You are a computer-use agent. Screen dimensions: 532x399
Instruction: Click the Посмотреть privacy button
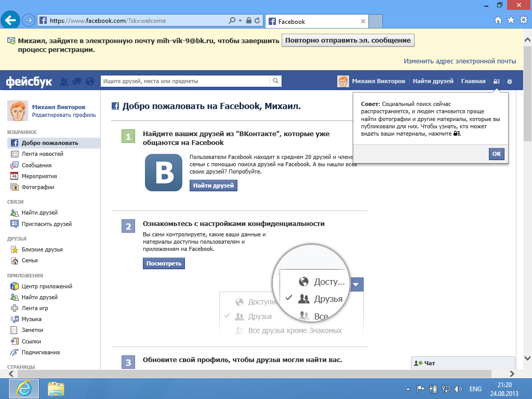(164, 263)
